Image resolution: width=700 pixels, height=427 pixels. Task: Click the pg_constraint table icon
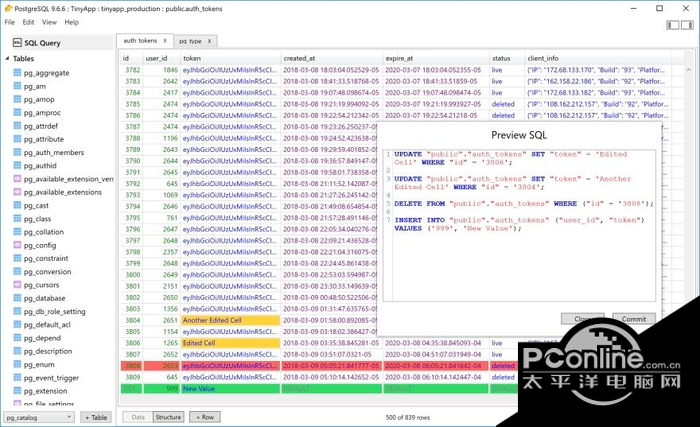(17, 258)
